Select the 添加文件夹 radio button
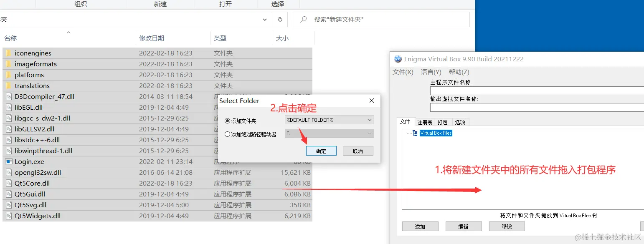This screenshot has width=644, height=244. point(227,121)
